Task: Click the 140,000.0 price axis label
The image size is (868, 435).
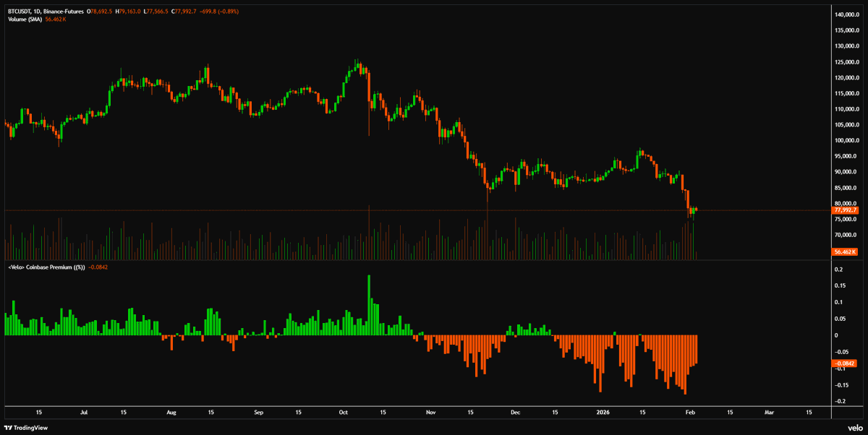Action: tap(846, 14)
